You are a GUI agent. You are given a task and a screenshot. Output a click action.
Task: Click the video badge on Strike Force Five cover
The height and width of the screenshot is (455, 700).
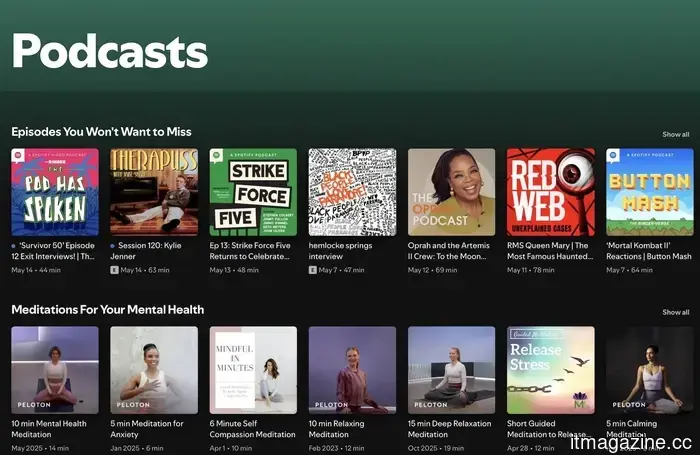217,155
